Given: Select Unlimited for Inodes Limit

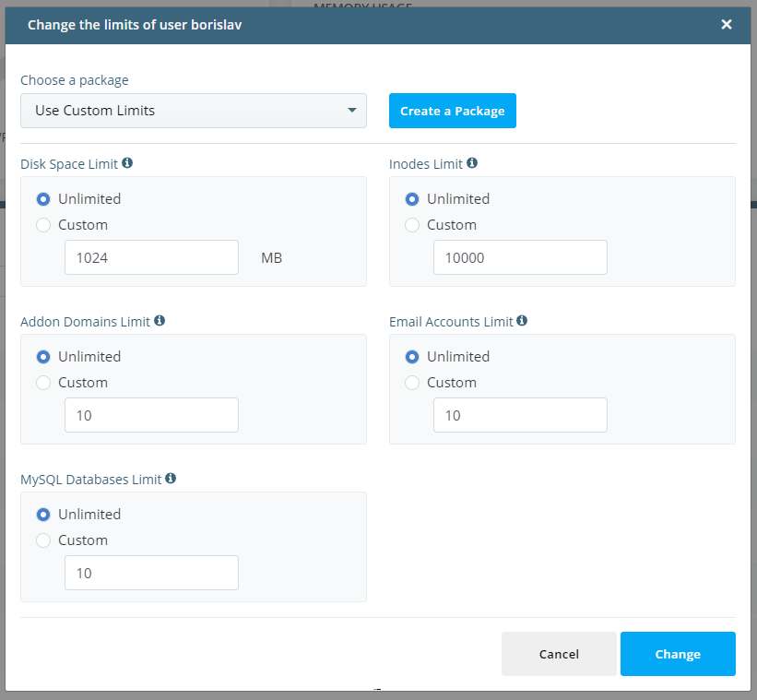Looking at the screenshot, I should click(x=412, y=198).
